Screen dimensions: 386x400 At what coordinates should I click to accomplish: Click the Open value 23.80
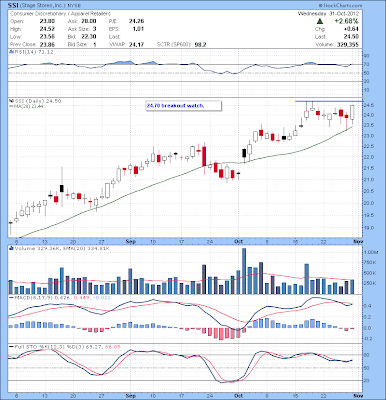(x=47, y=21)
